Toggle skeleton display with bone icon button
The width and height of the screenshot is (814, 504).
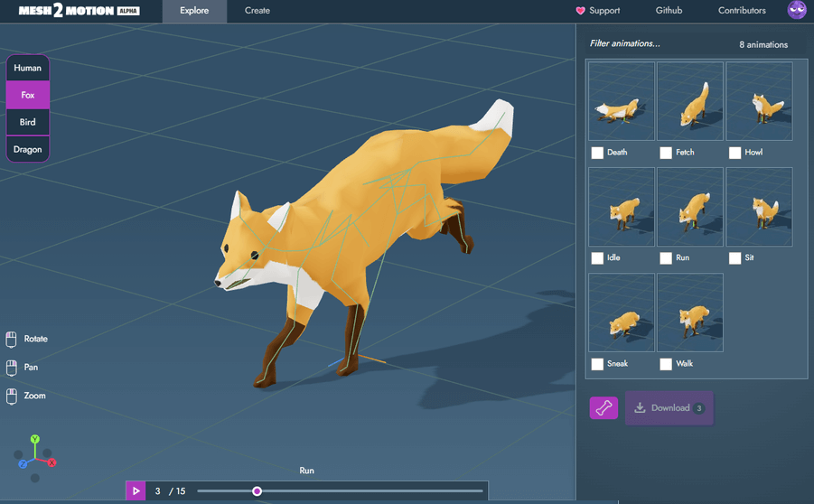603,408
